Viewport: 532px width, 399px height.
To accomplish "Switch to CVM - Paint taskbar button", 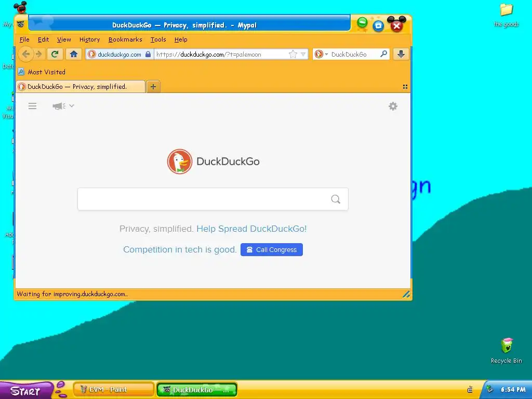I will [x=113, y=390].
